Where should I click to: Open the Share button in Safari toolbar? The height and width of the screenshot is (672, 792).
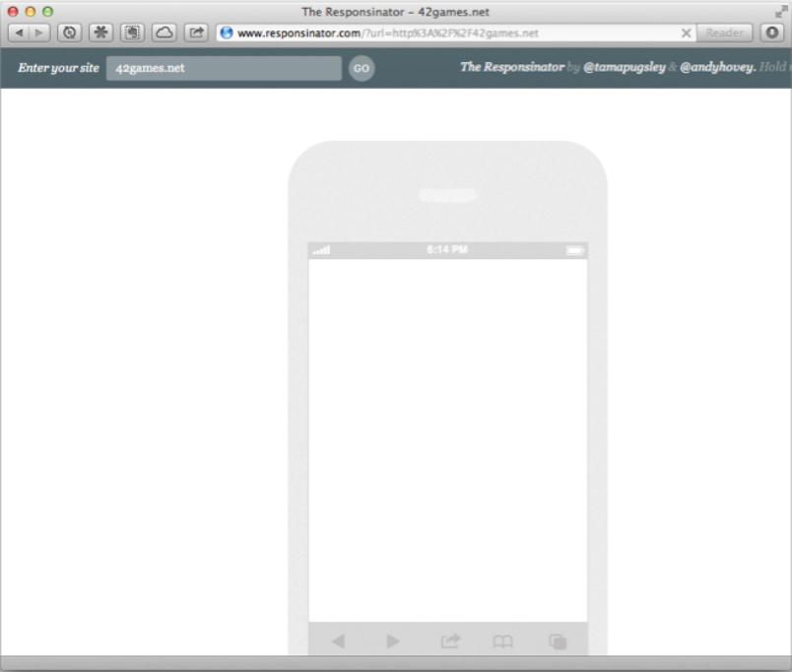click(195, 33)
